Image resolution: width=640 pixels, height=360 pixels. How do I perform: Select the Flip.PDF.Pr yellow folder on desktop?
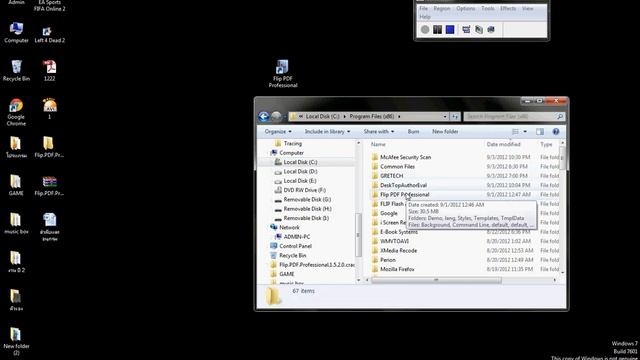(x=49, y=147)
